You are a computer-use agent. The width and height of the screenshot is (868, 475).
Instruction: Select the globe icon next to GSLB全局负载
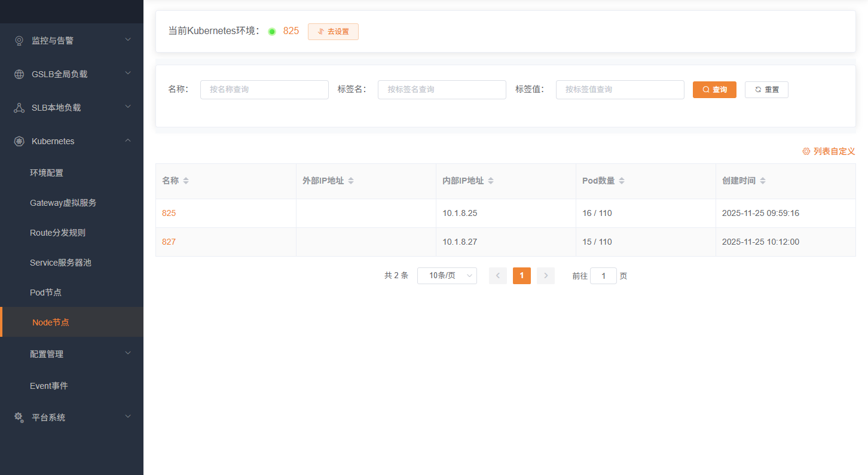(x=18, y=74)
